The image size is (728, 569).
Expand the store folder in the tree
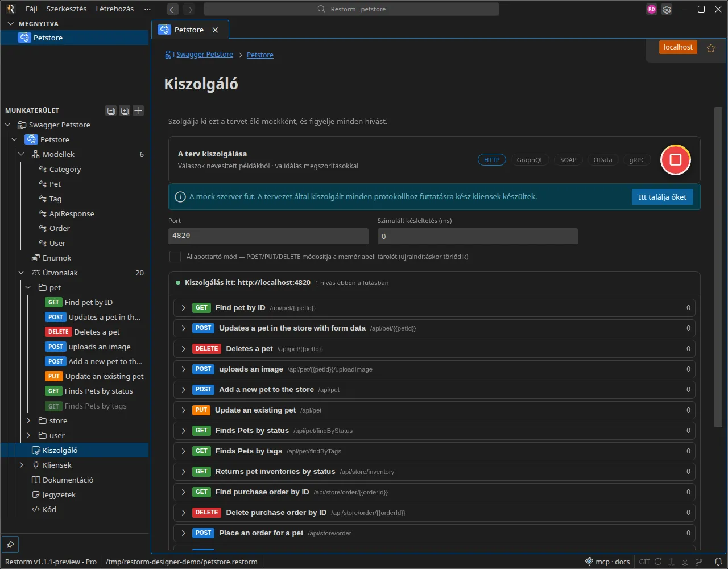[28, 421]
